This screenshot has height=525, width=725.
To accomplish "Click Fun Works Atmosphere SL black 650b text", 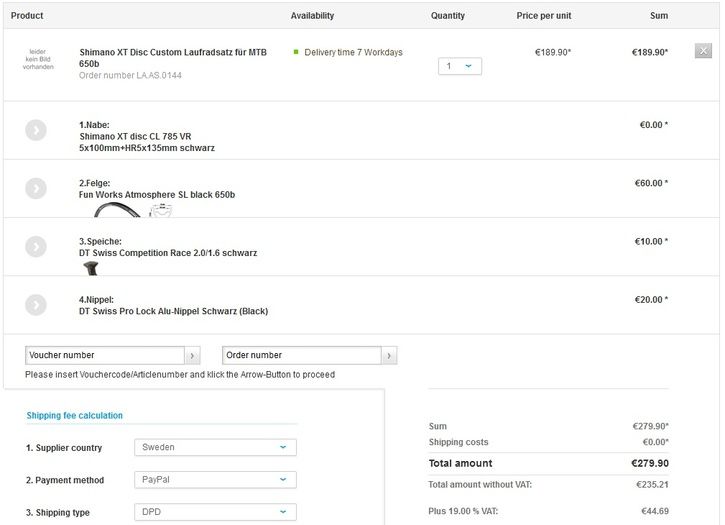I will [x=157, y=195].
